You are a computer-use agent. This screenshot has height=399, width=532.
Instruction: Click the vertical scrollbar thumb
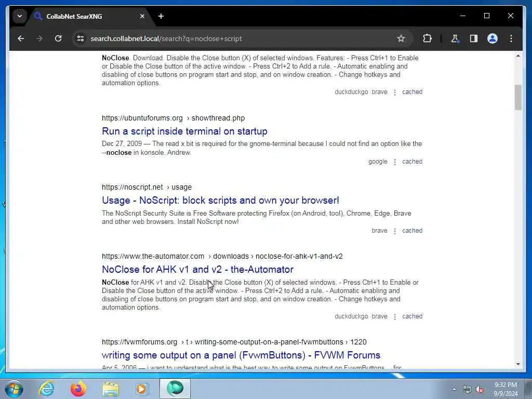(518, 97)
